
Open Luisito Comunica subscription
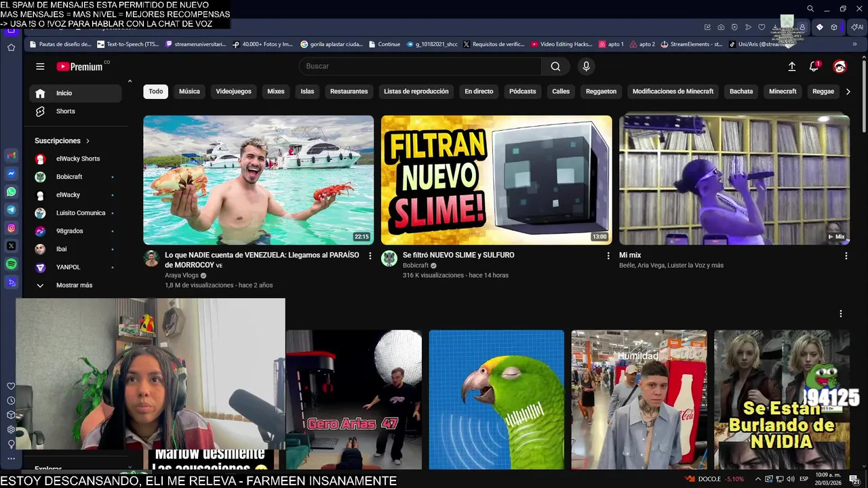75,213
